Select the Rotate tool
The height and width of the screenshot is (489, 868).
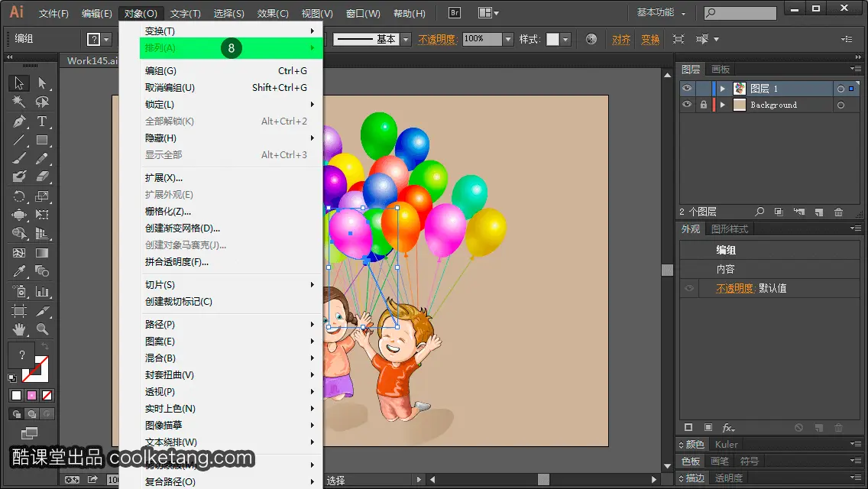(x=19, y=196)
